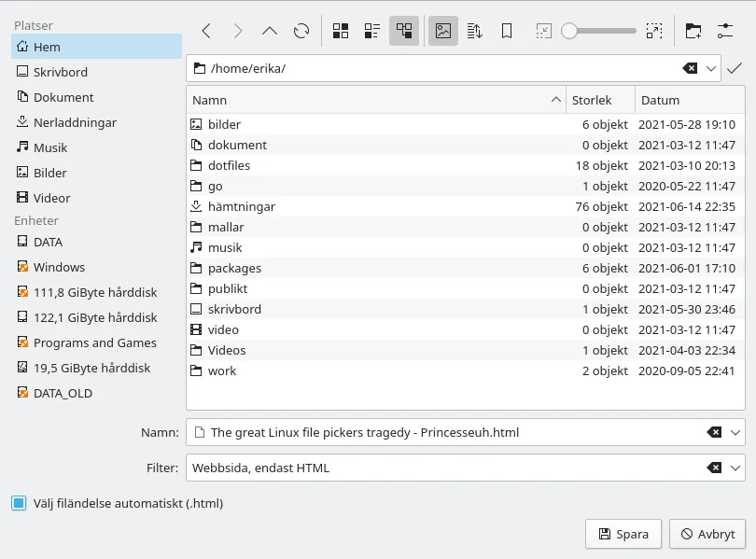Open the sort order menu
This screenshot has height=559, width=756.
pyautogui.click(x=474, y=30)
